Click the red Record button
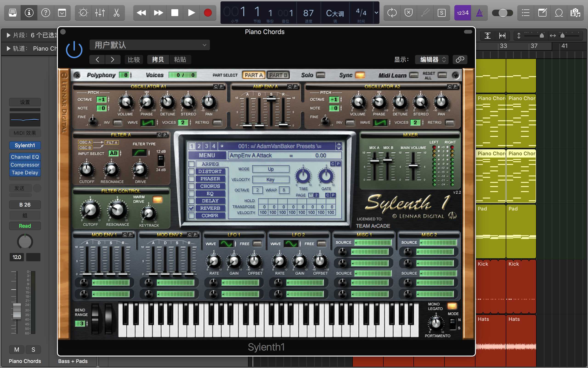Image resolution: width=588 pixels, height=368 pixels. tap(208, 13)
